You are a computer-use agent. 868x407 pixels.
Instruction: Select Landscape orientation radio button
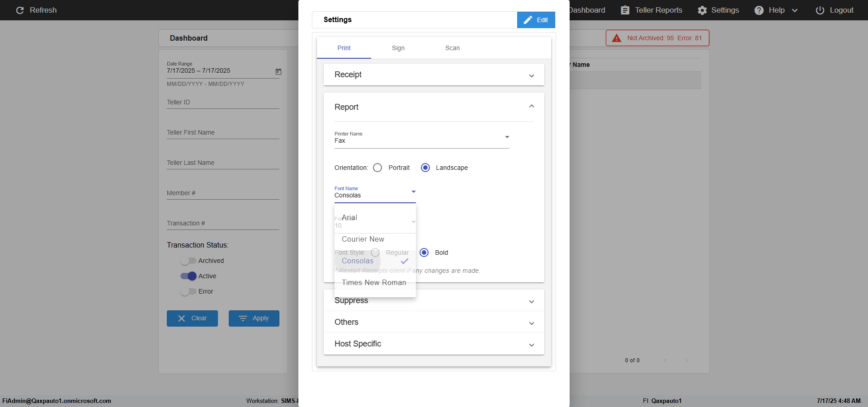[x=425, y=168]
